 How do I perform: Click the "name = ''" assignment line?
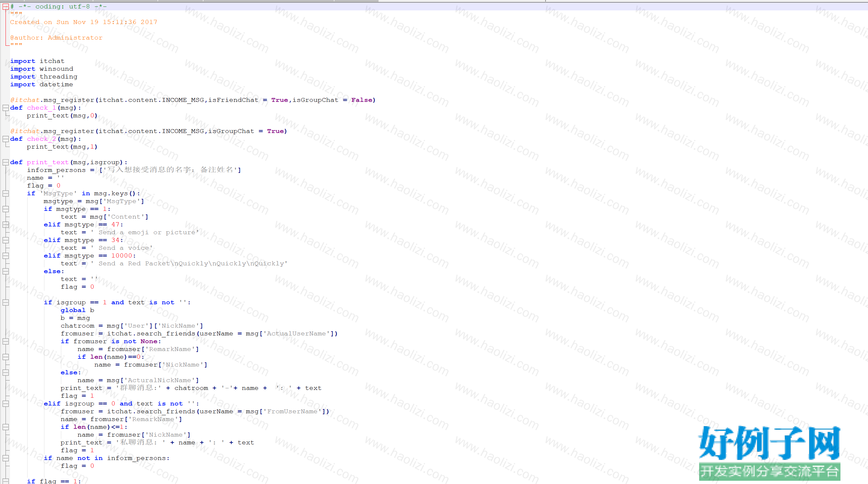click(45, 178)
